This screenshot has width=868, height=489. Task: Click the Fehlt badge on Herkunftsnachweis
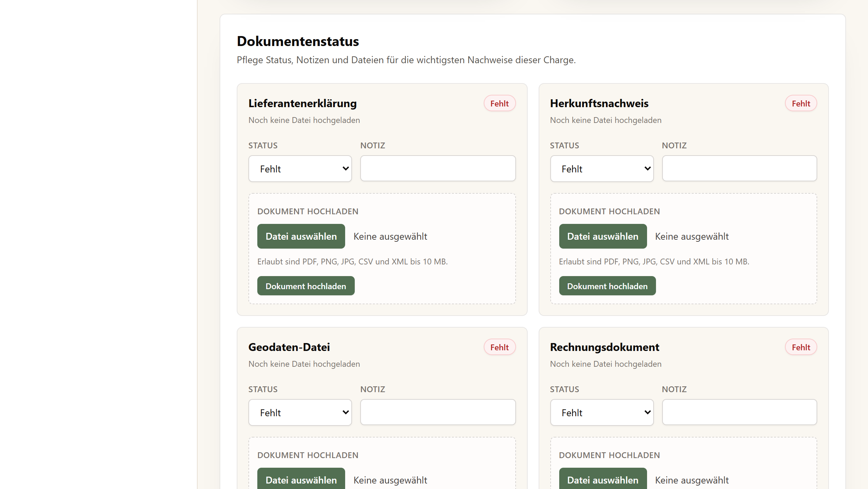pos(801,103)
